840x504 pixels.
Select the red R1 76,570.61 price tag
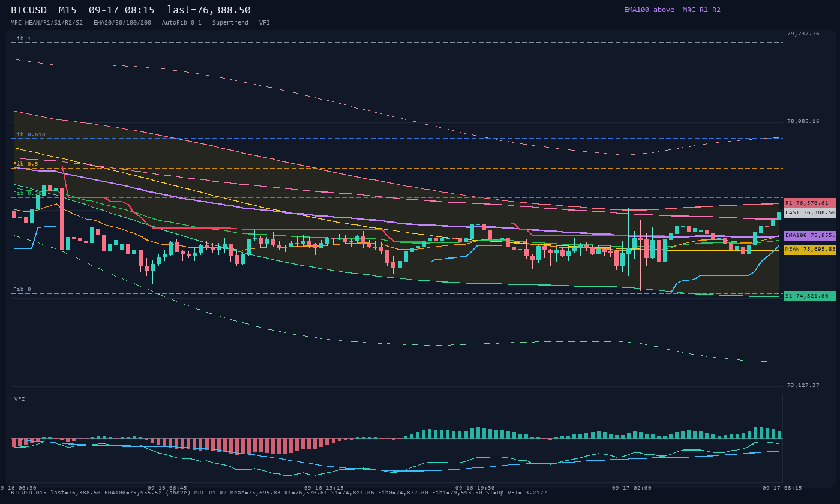point(809,203)
